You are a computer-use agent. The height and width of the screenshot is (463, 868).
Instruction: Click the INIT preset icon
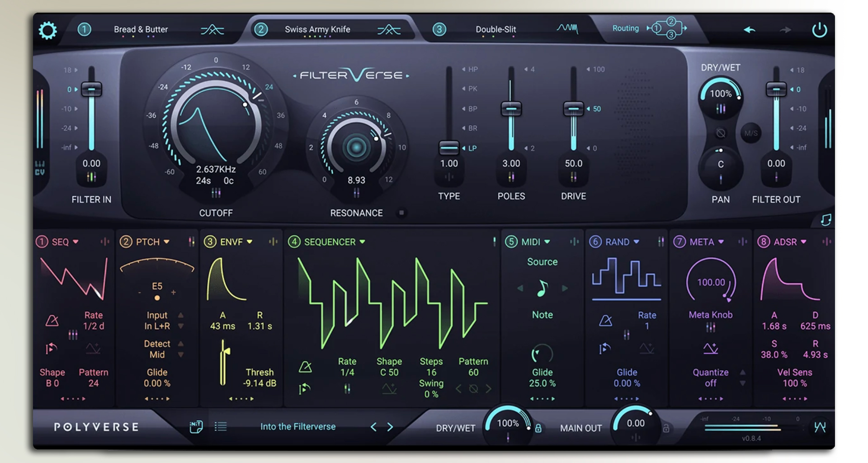tap(196, 426)
